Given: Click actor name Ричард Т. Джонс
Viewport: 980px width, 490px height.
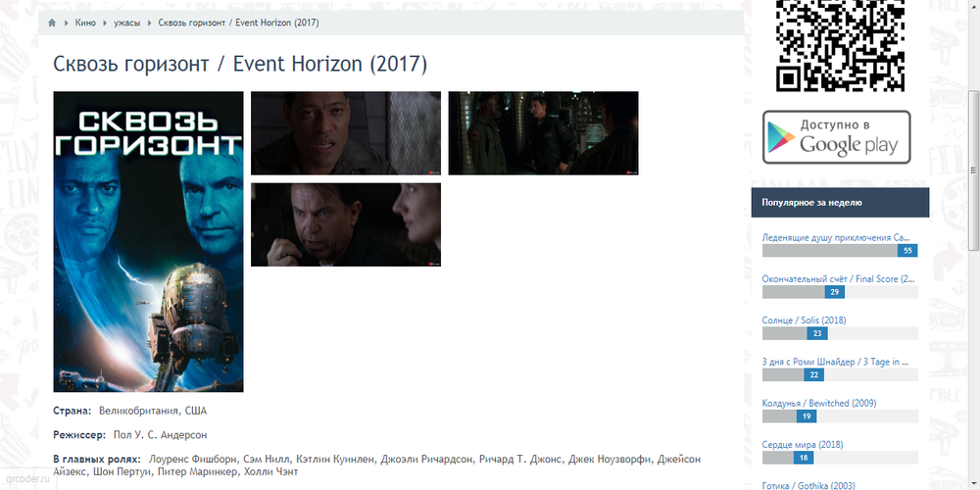Looking at the screenshot, I should click(x=520, y=460).
